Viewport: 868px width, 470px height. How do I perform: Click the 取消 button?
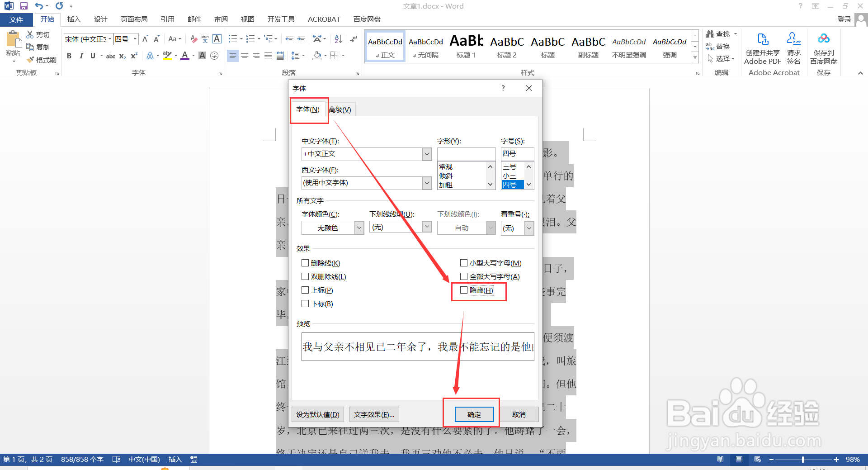coord(519,414)
